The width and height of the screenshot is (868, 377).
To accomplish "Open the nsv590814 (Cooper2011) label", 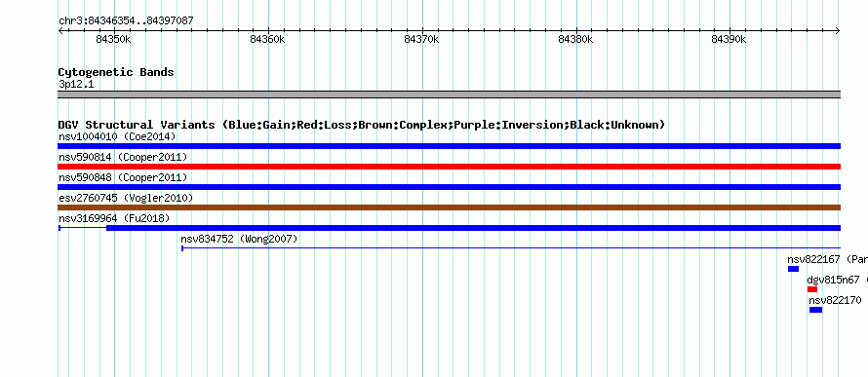I will 123,157.
